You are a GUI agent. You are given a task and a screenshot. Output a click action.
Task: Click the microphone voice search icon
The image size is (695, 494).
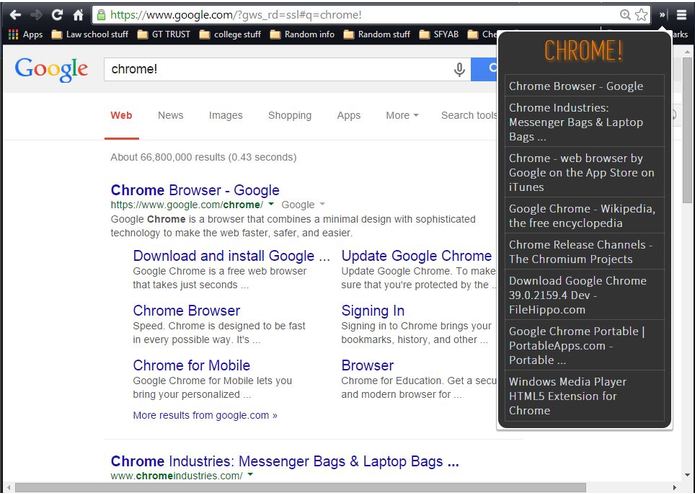point(460,69)
